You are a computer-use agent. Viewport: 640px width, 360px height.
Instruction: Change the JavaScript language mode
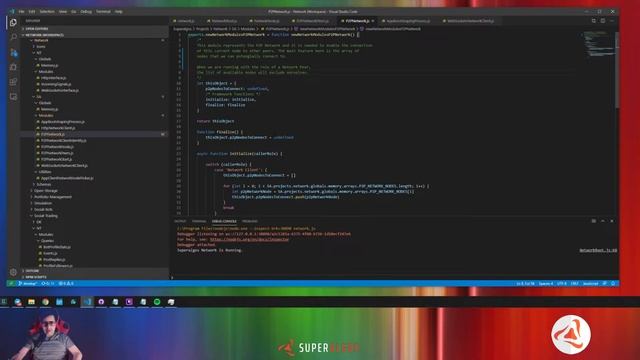pos(590,283)
